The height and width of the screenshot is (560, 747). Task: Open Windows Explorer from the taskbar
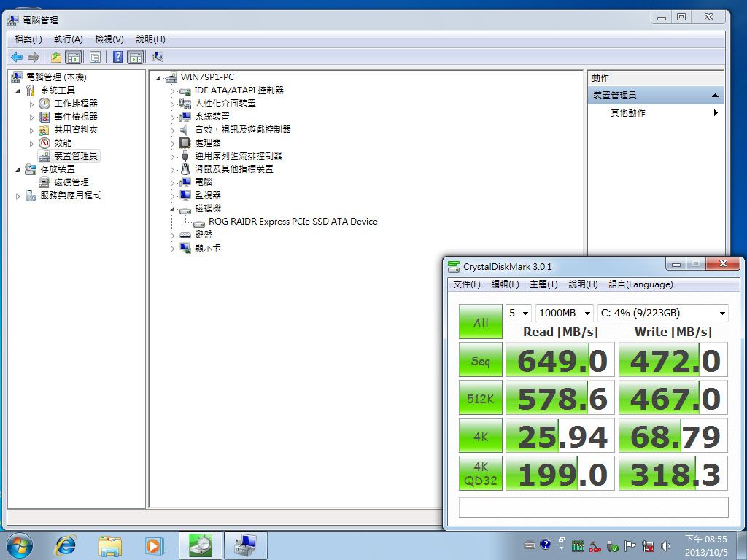point(109,545)
